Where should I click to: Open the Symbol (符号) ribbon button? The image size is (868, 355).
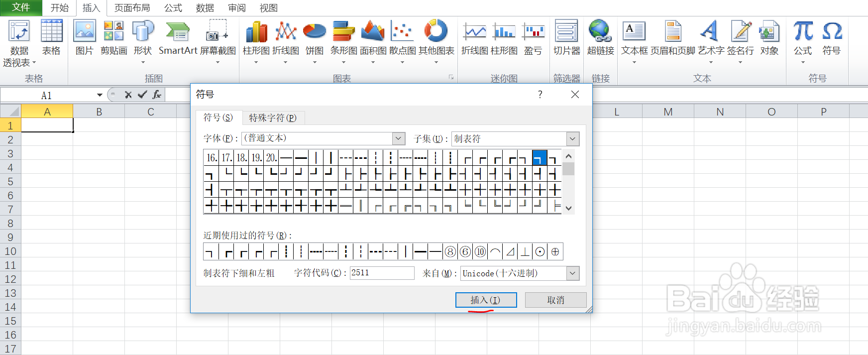(x=832, y=38)
